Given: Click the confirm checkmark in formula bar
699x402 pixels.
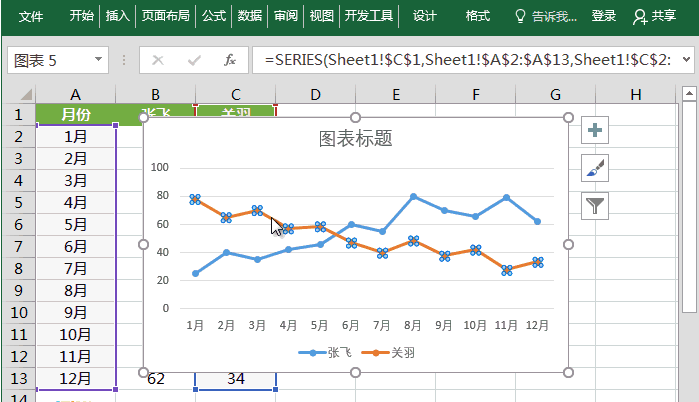Looking at the screenshot, I should [x=194, y=60].
